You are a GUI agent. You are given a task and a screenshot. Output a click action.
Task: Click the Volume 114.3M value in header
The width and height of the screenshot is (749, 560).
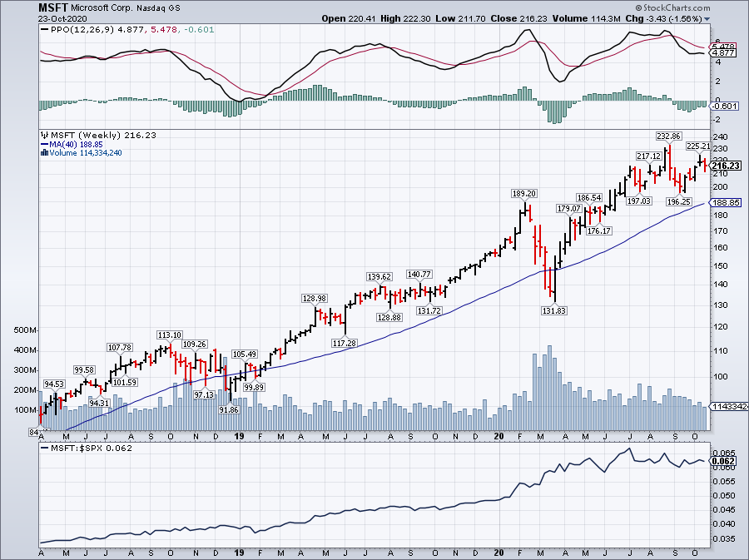(x=587, y=18)
